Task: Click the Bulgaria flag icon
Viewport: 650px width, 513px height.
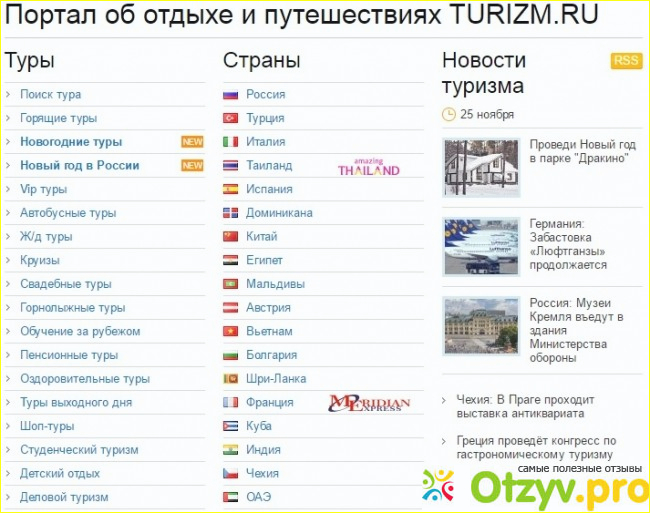Action: 230,355
